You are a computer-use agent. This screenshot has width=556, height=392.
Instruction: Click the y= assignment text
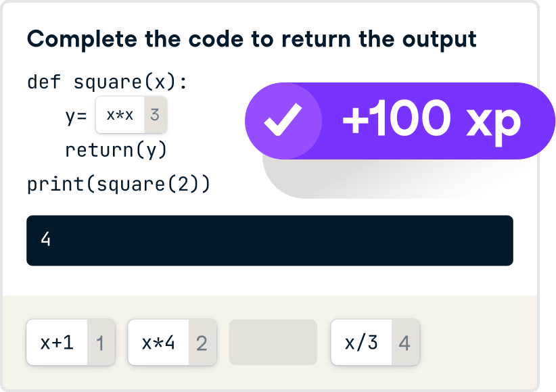coord(76,116)
